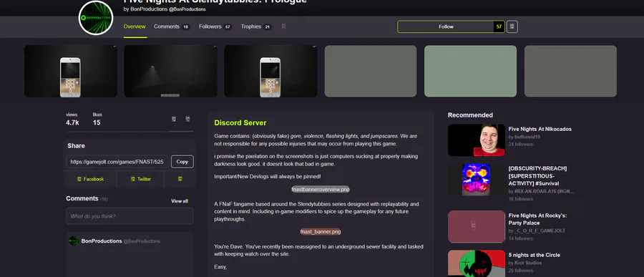Click placeholder icon on Five Nights At Rocky's thumbnail
This screenshot has height=277, width=644.
[x=474, y=225]
